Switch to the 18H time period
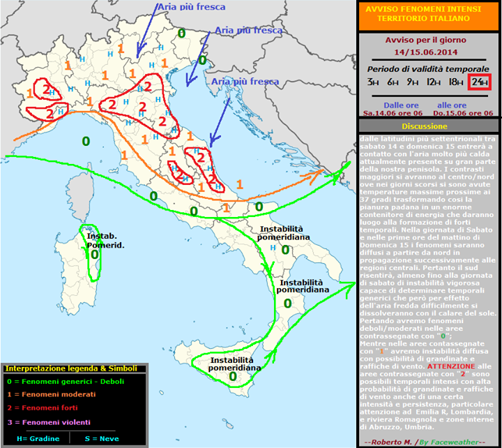This screenshot has width=502, height=448. click(455, 82)
